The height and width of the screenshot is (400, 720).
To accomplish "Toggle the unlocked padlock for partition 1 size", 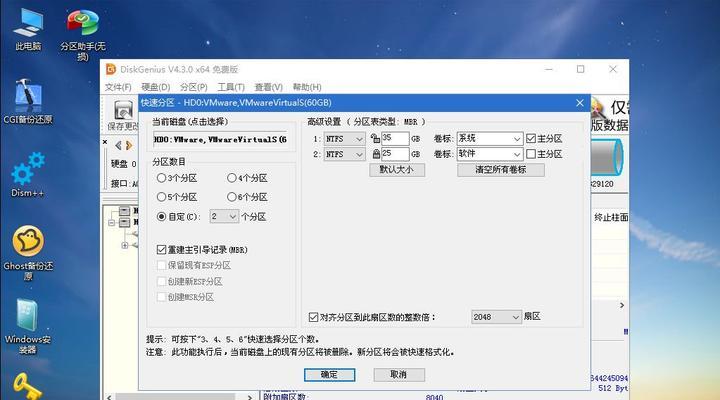I will (375, 138).
